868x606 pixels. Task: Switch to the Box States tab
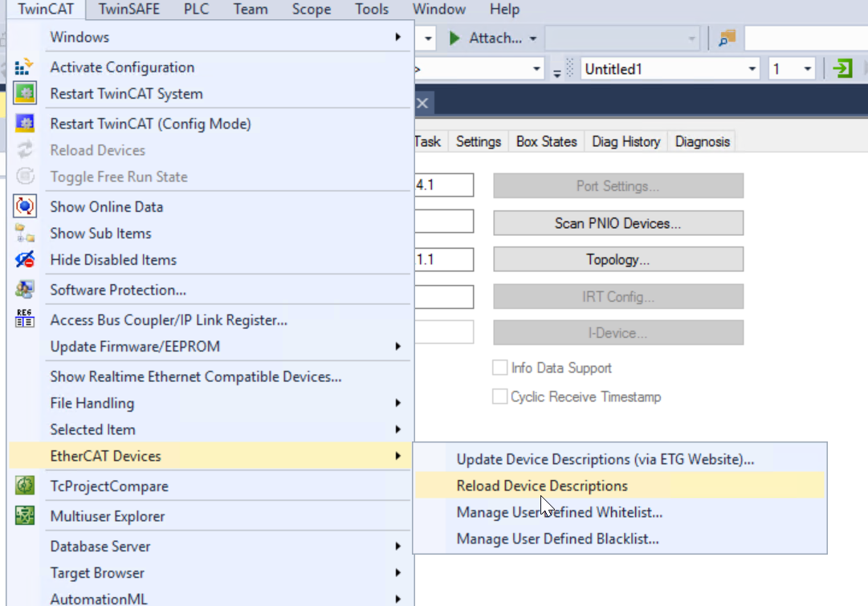click(546, 142)
